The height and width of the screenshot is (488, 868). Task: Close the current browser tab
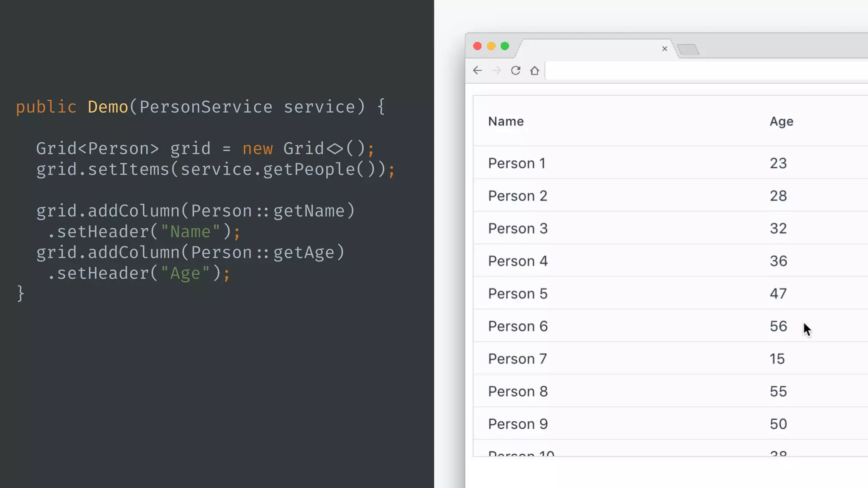tap(665, 49)
